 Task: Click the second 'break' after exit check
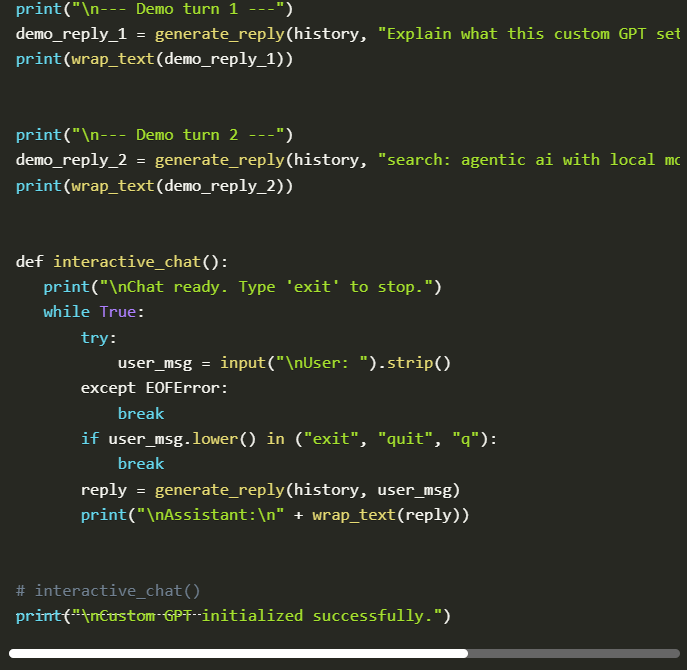coord(141,464)
